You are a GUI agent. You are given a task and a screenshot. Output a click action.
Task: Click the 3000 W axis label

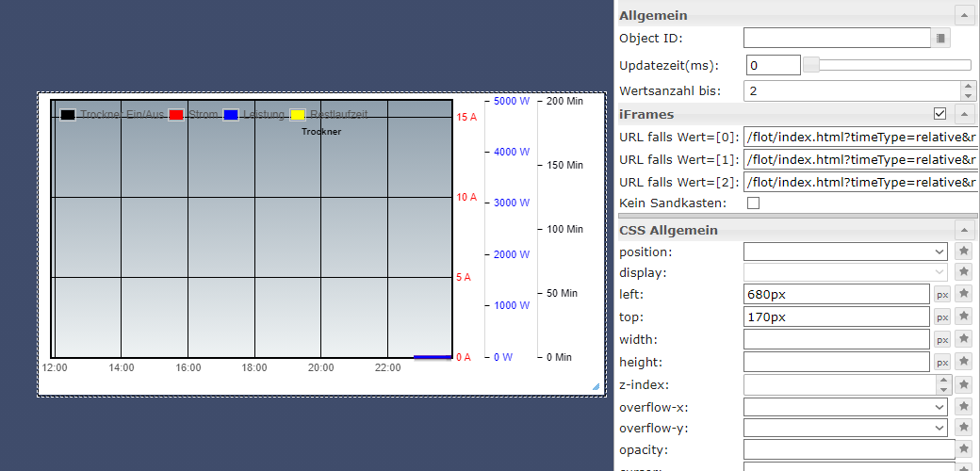[x=512, y=203]
